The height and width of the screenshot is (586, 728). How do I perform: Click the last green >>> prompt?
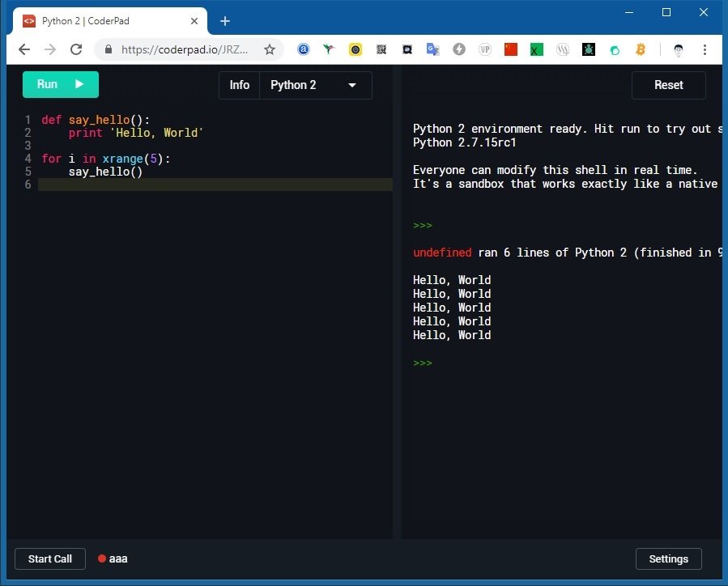[423, 363]
